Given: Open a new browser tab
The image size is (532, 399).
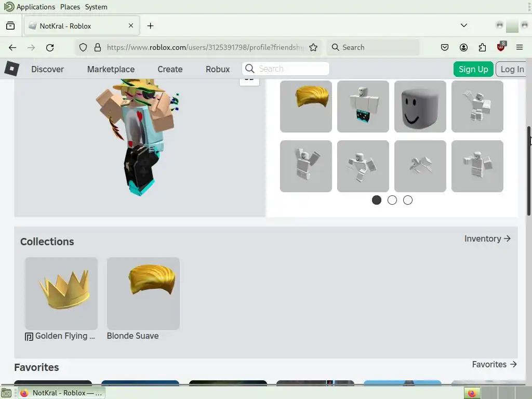Looking at the screenshot, I should click(150, 26).
